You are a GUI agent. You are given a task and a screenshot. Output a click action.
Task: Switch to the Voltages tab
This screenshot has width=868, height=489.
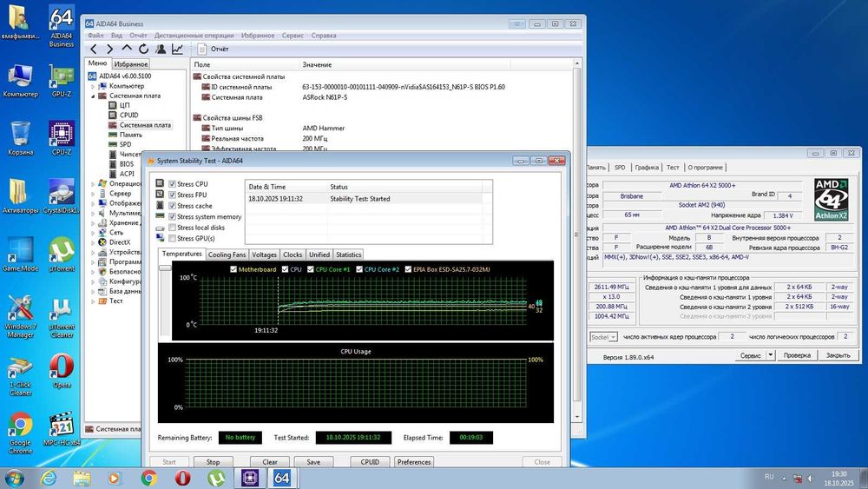click(264, 254)
